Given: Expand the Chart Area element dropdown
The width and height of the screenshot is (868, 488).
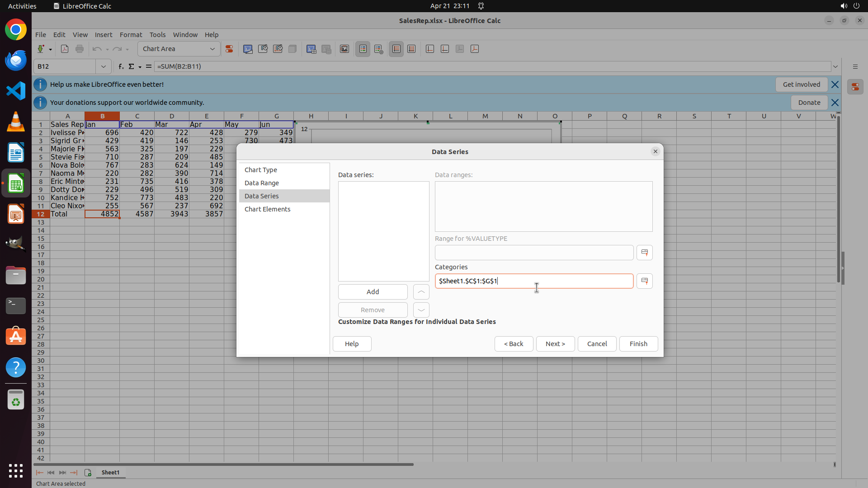Looking at the screenshot, I should tap(212, 49).
